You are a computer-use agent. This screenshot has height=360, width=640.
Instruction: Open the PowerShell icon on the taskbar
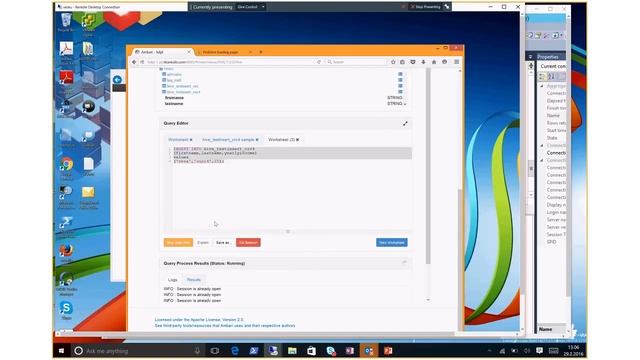253,351
